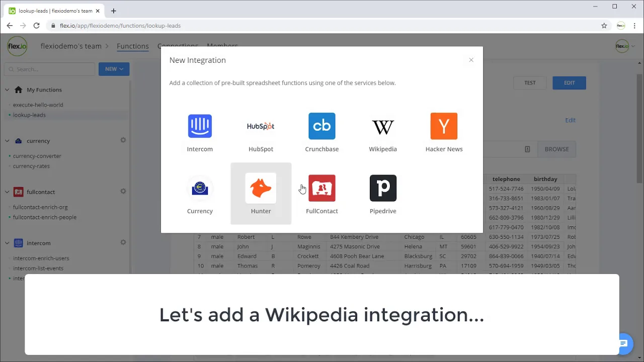Collapse the fullcontact group
Screen dimensions: 644x362
[x=7, y=192]
